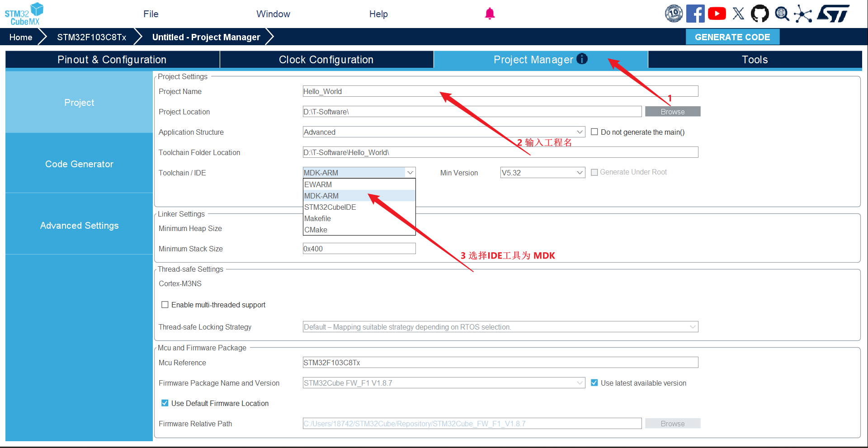
Task: Collapse the Toolchain / IDE dropdown
Action: (x=359, y=173)
